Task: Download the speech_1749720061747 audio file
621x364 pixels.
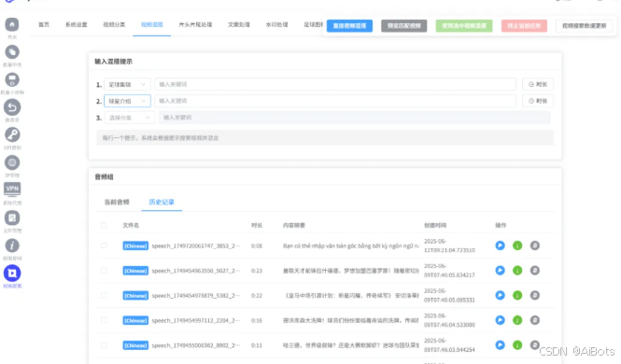Action: (x=517, y=245)
